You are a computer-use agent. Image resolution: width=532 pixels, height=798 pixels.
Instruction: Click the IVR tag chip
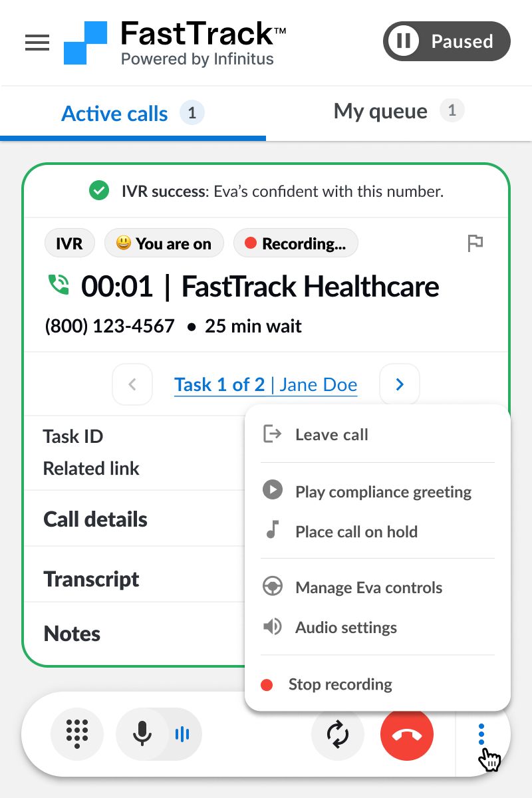70,244
